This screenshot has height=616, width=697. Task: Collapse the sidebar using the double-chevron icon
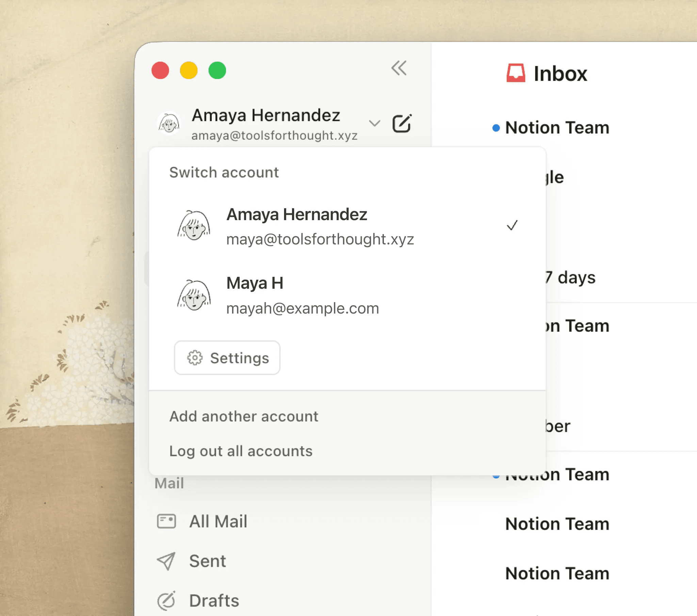tap(399, 68)
